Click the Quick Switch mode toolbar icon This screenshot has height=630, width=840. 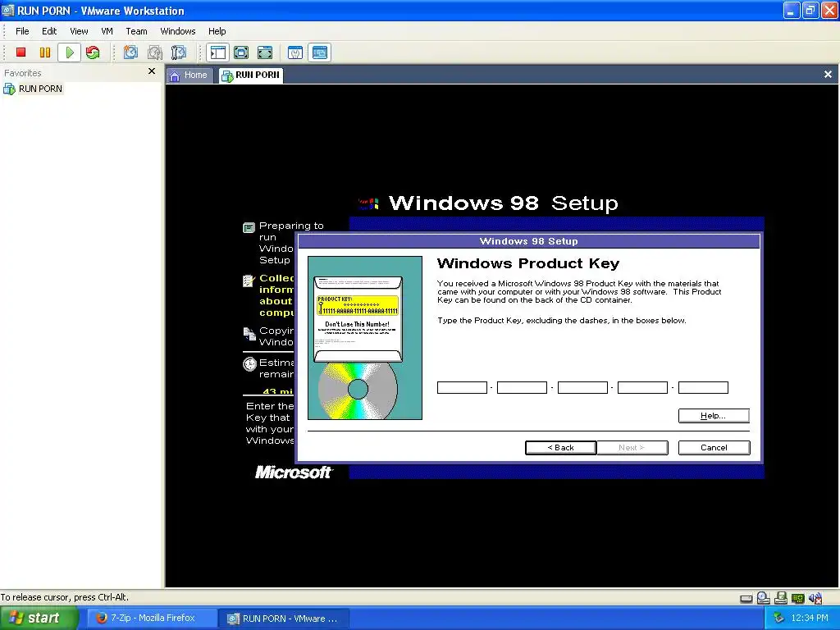pos(241,52)
